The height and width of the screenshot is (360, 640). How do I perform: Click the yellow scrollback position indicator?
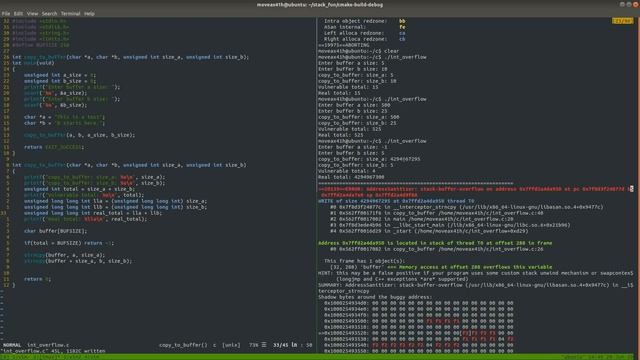622,21
